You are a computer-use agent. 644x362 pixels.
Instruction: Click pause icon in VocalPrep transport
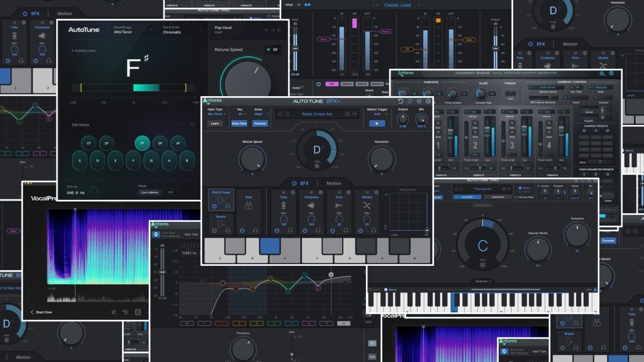pos(138,312)
